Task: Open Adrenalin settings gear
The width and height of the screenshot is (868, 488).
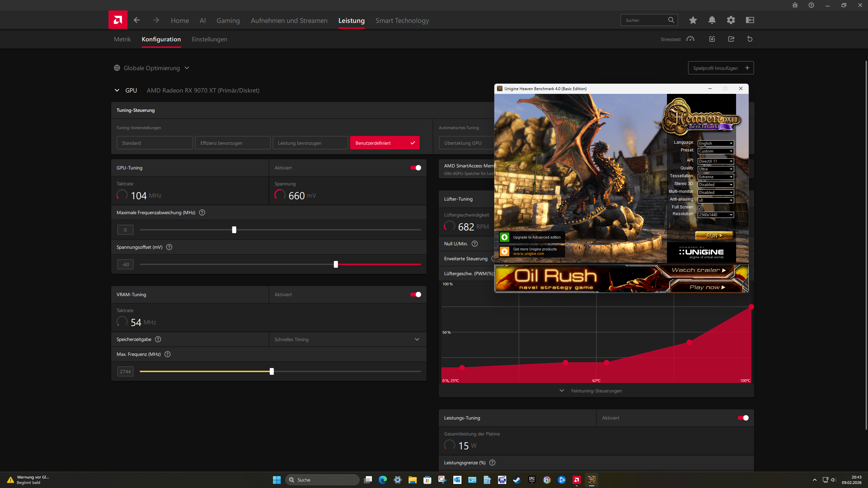Action: (x=731, y=20)
